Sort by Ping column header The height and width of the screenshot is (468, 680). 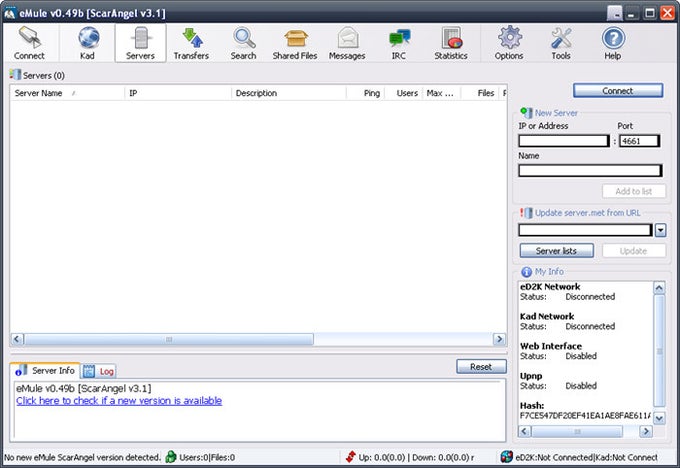click(x=365, y=93)
